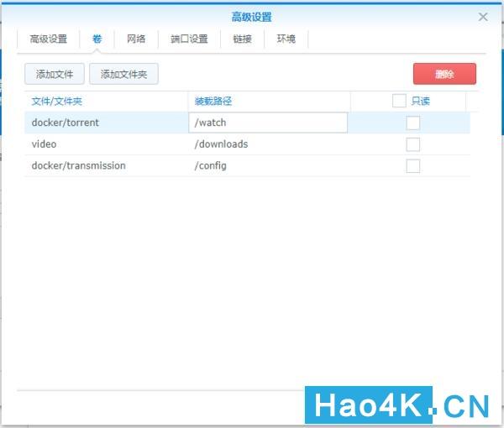
Task: Switch to the 环境 tab
Action: (286, 39)
